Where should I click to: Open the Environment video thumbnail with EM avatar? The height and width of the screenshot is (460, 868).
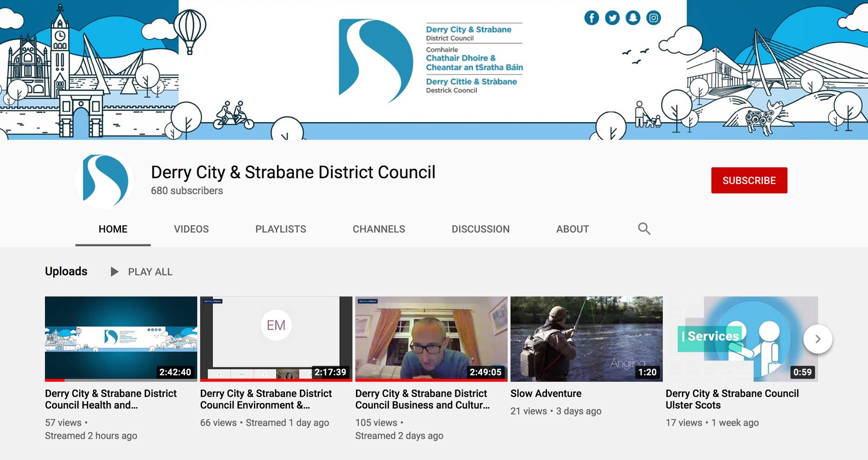[276, 339]
